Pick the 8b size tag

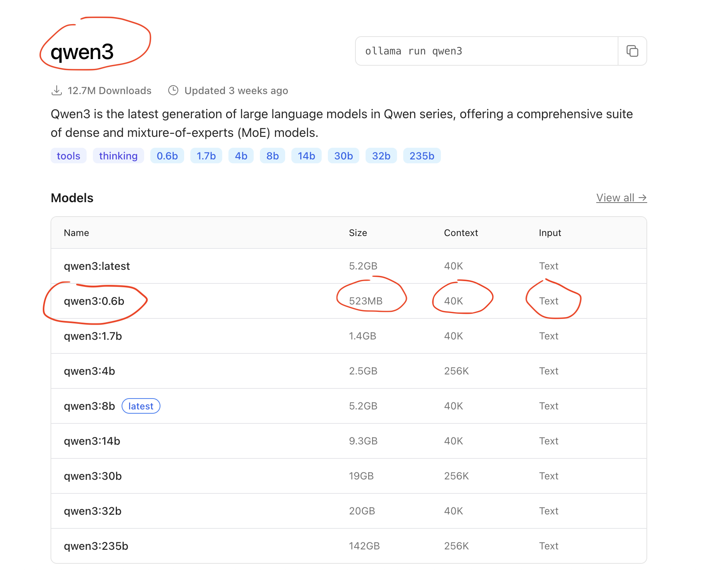click(x=272, y=156)
